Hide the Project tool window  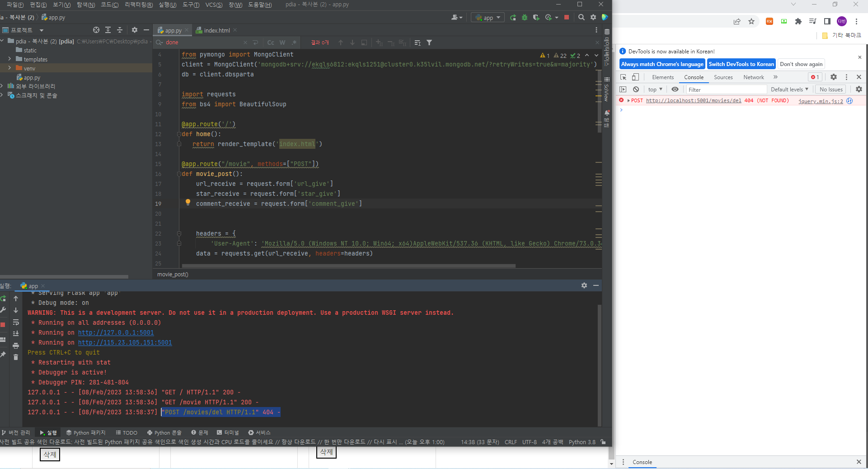pos(146,30)
